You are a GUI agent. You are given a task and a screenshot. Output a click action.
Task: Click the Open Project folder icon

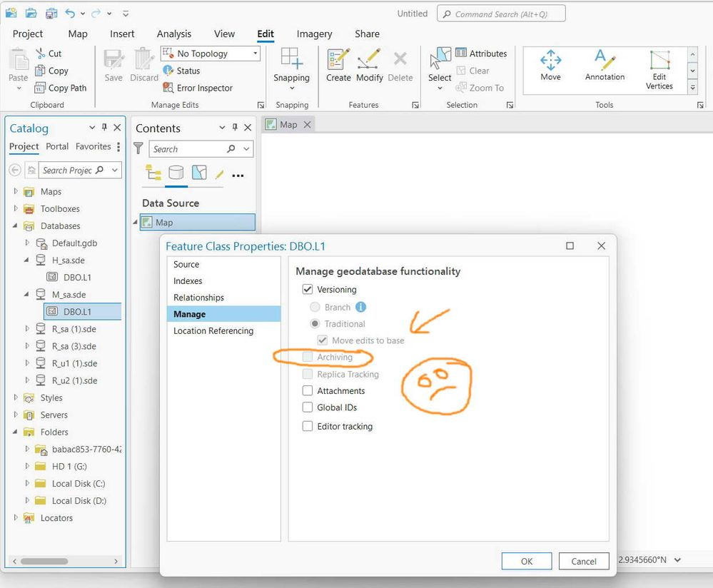(31, 13)
